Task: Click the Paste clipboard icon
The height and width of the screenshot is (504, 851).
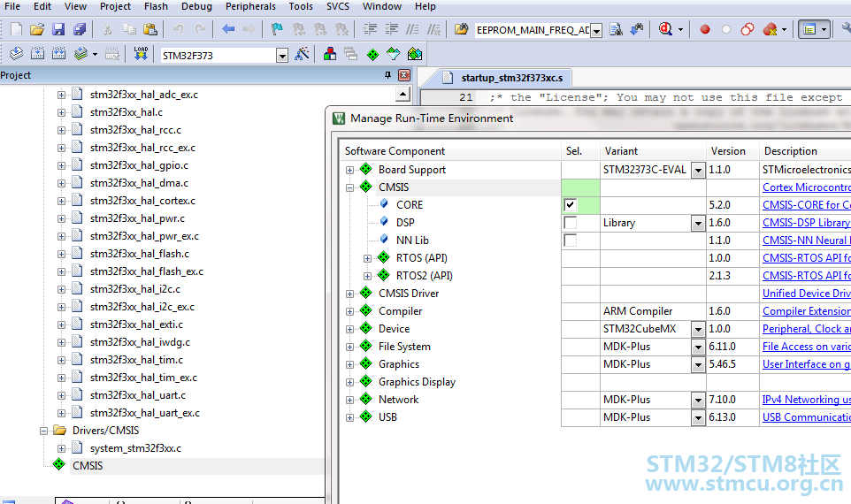Action: [150, 29]
